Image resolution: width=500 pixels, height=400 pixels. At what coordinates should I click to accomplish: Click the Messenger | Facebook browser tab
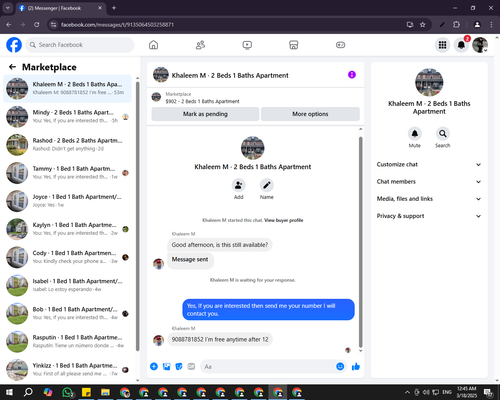(x=61, y=8)
